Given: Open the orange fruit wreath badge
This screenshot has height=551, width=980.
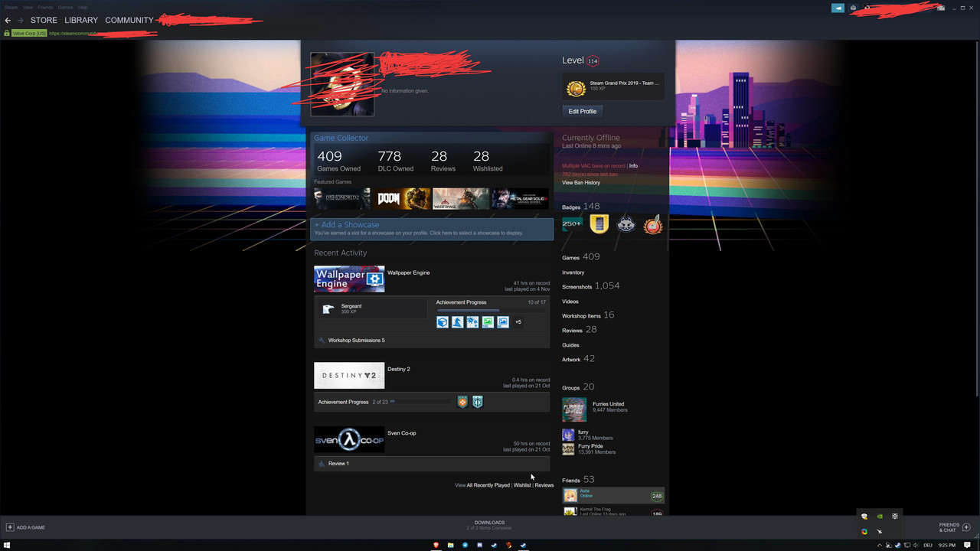Looking at the screenshot, I should (653, 224).
